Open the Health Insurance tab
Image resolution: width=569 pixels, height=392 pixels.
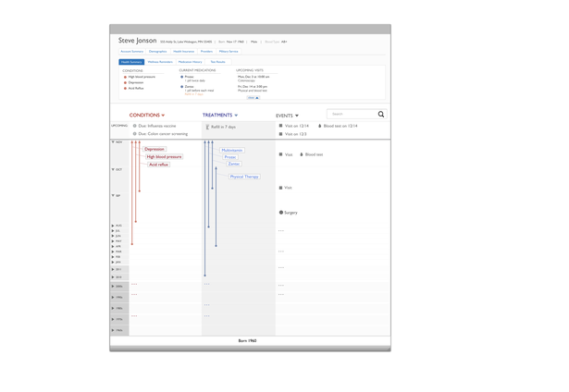pos(183,52)
